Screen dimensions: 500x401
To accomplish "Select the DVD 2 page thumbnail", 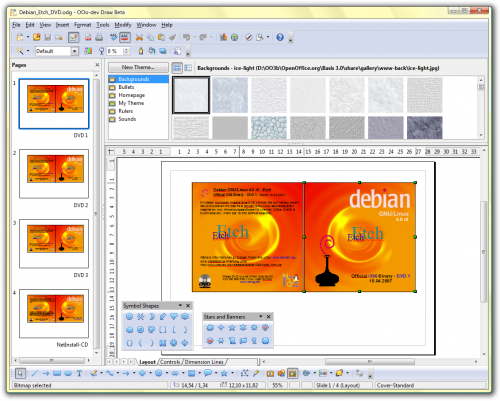I will 54,174.
